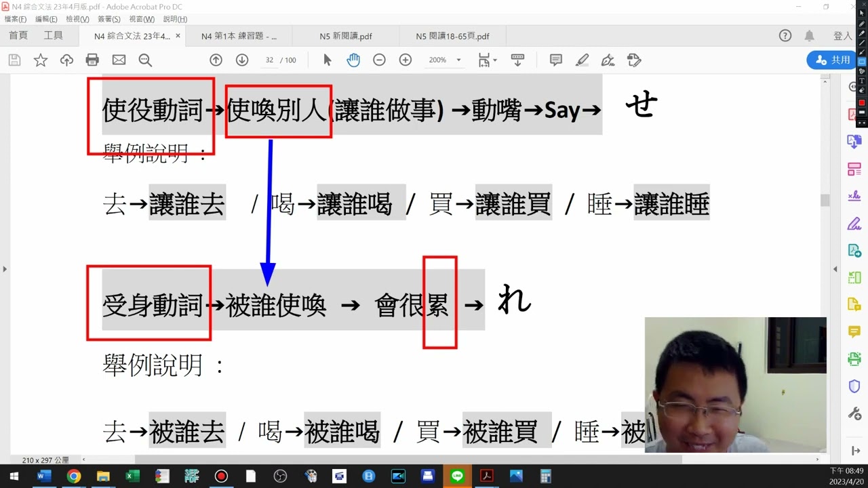This screenshot has height=488, width=868.
Task: Open Chrome from the taskbar
Action: (74, 476)
